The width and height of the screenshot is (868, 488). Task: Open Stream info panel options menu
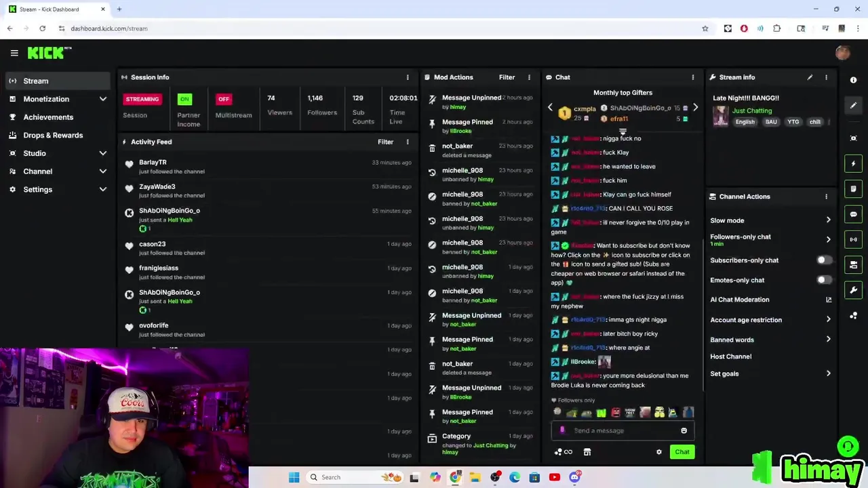coord(826,77)
